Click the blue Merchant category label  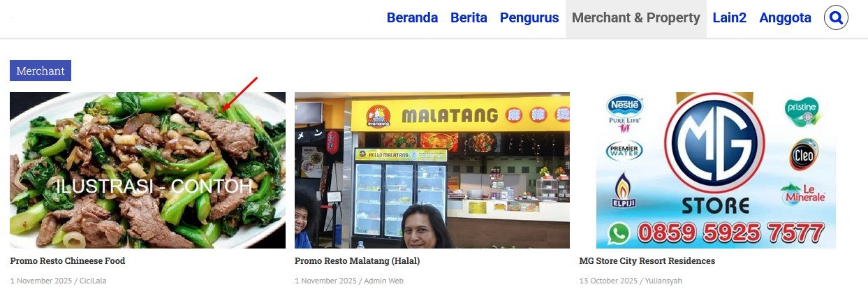[41, 71]
